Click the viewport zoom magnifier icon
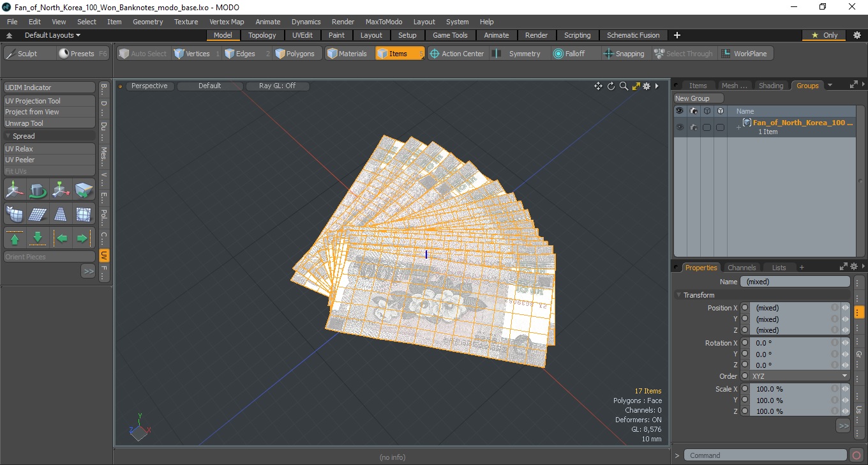 [x=624, y=86]
